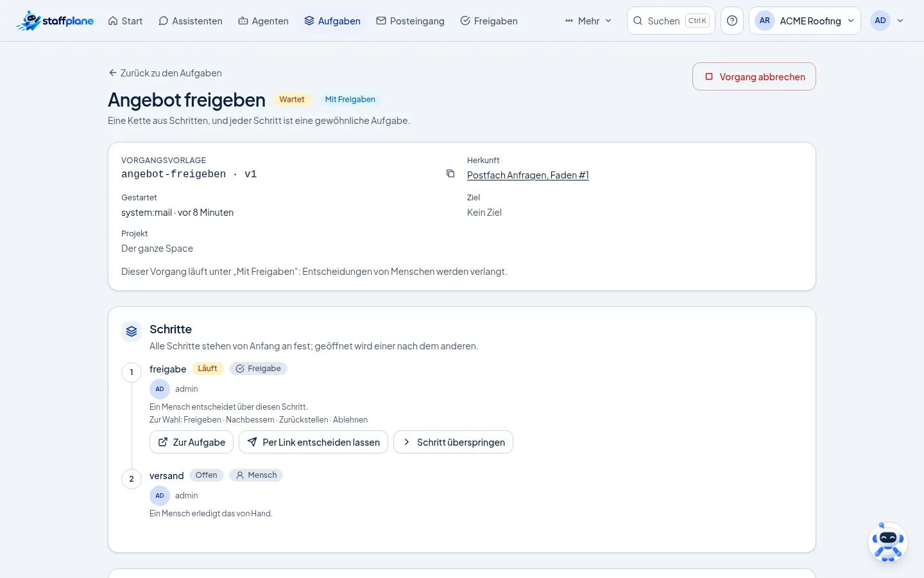924x578 pixels.
Task: Open the AD user account menu
Action: point(889,21)
